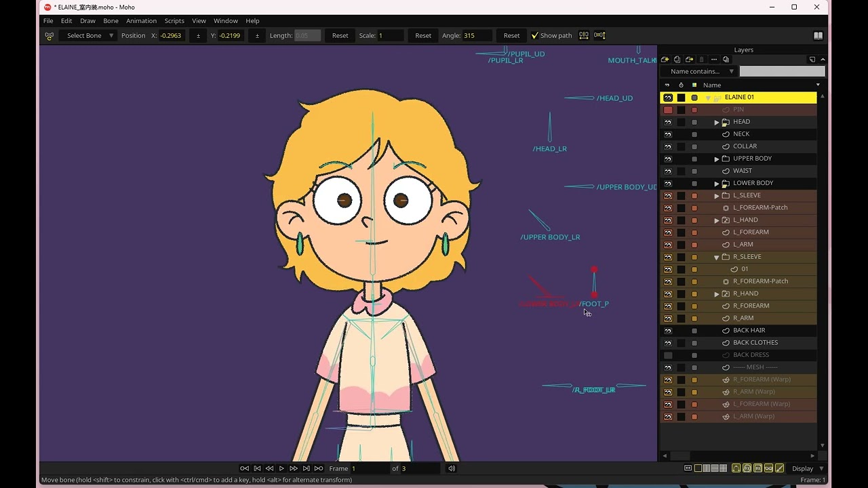The width and height of the screenshot is (868, 488).
Task: Toggle the Show path checkbox
Action: [x=535, y=35]
